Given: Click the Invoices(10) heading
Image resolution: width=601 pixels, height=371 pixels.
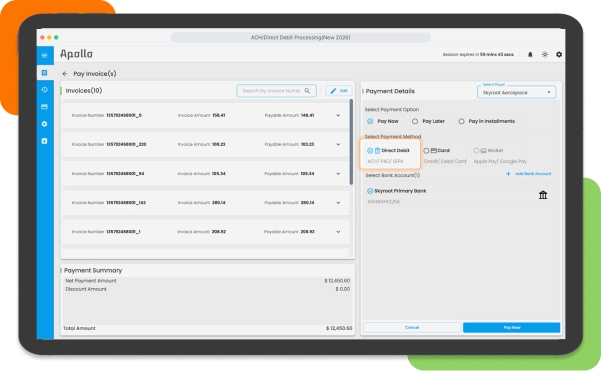Looking at the screenshot, I should pyautogui.click(x=84, y=91).
